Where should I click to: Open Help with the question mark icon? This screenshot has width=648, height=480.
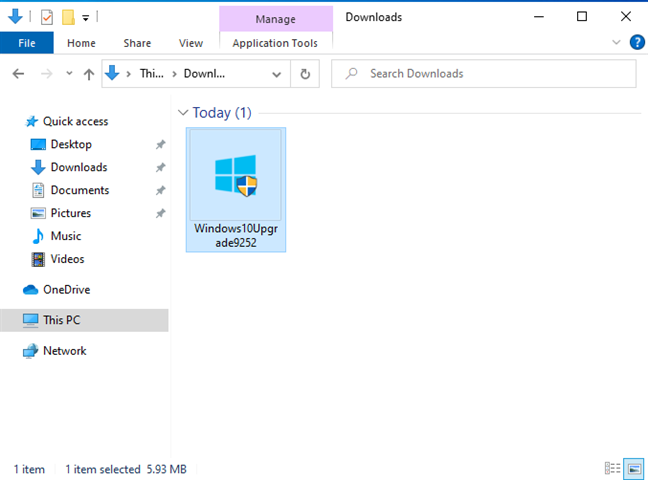(x=637, y=42)
